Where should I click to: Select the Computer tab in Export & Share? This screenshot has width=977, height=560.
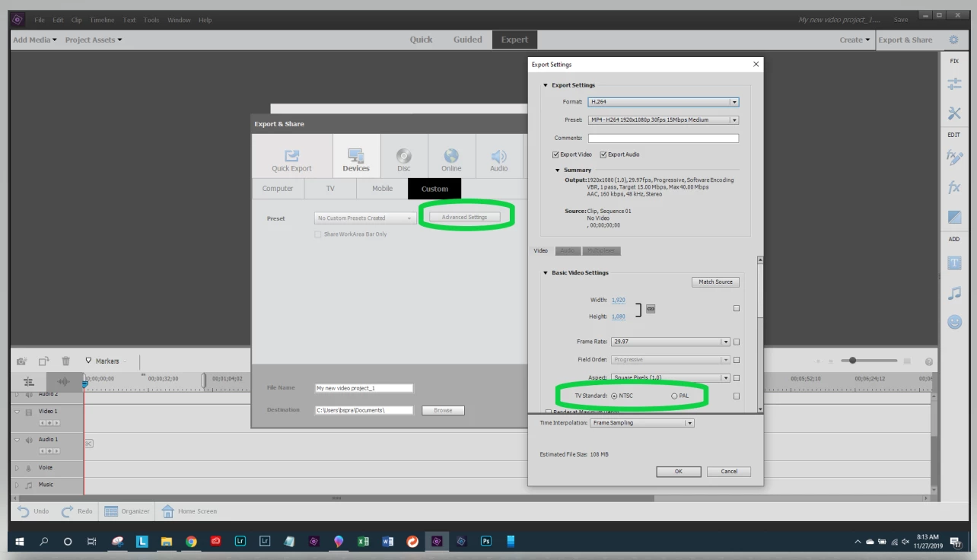[278, 189]
